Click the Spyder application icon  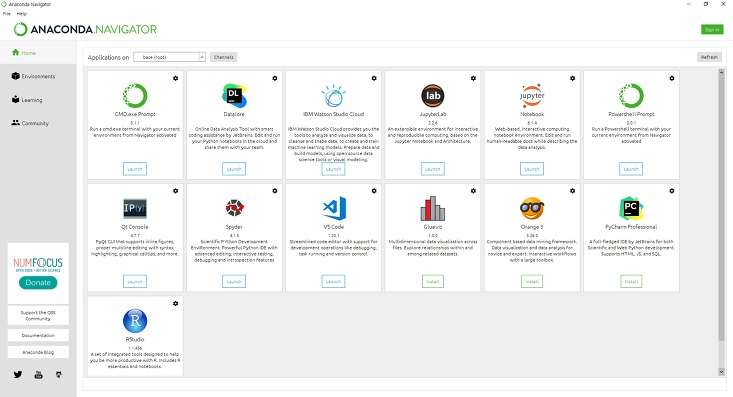pos(234,208)
